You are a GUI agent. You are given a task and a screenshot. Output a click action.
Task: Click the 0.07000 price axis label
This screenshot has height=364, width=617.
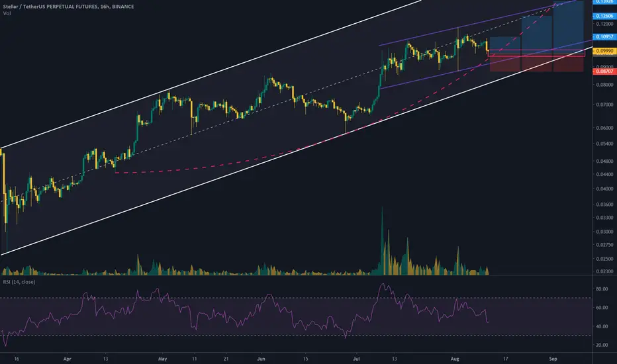(605, 105)
